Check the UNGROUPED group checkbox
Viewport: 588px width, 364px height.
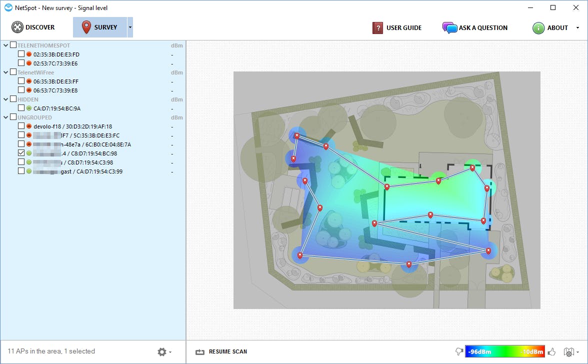(x=13, y=117)
